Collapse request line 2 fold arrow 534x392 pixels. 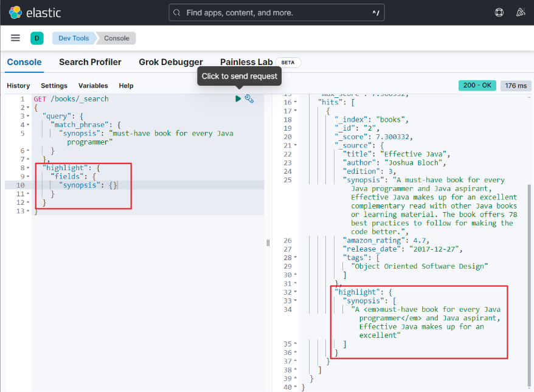click(28, 108)
